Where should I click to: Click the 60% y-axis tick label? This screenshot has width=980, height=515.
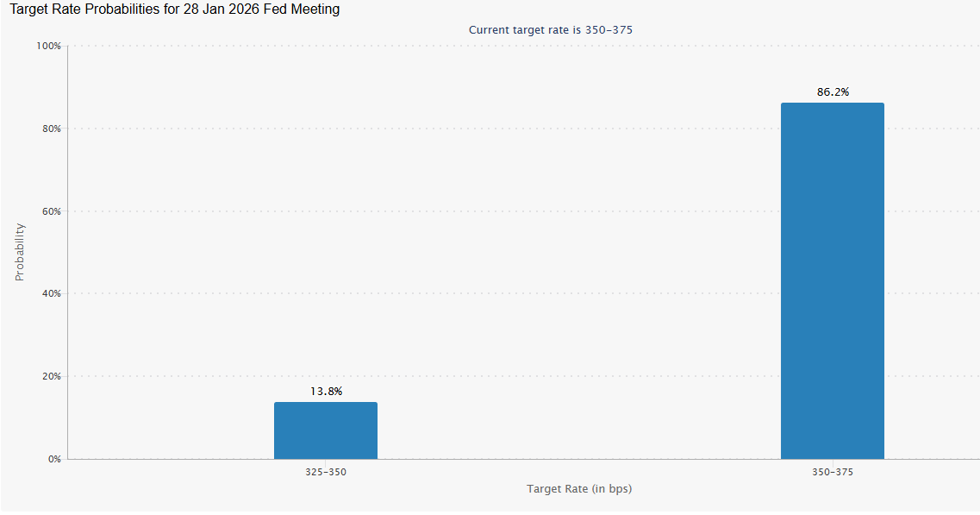51,211
